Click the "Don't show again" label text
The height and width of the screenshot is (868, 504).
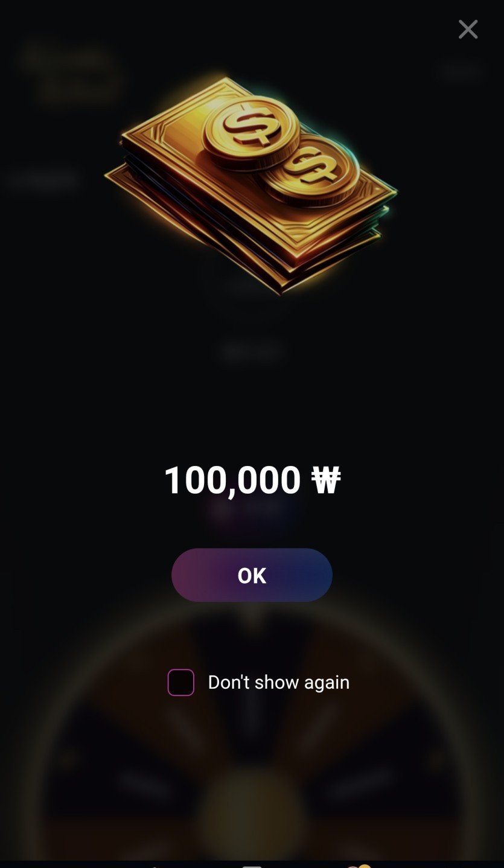(279, 682)
